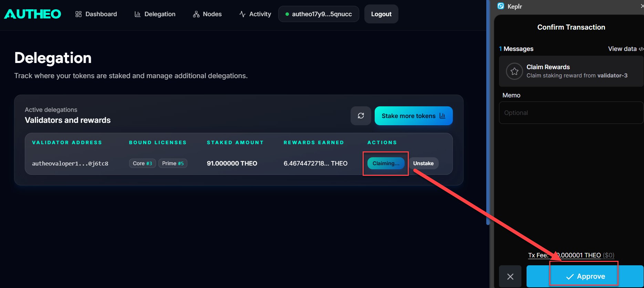Select validator address autheovaloper1...0j6tc8
This screenshot has height=288, width=644.
(70, 163)
